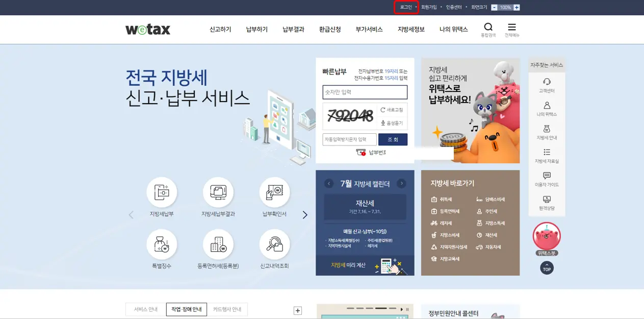Launch 원격상담 from the sidebar
This screenshot has width=644, height=319.
coord(547,204)
